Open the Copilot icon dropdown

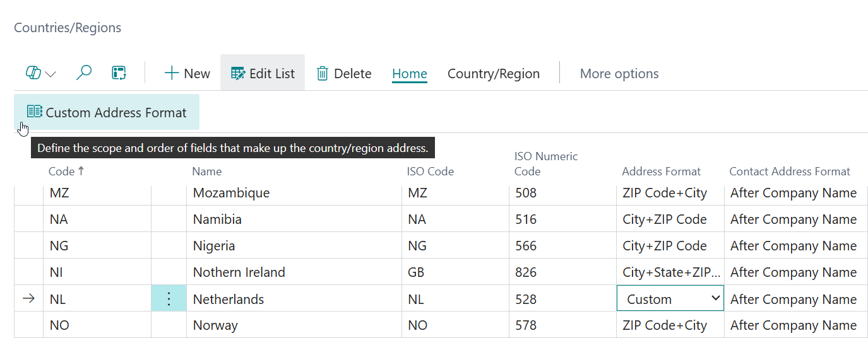[40, 73]
